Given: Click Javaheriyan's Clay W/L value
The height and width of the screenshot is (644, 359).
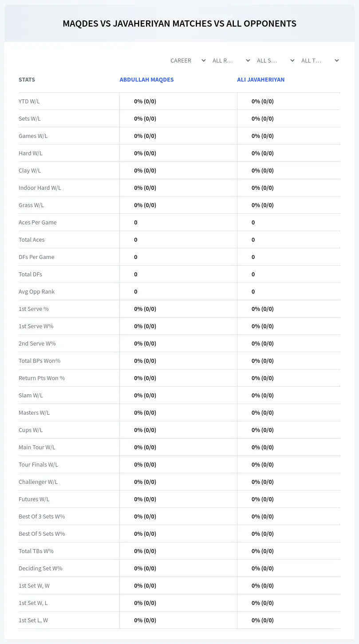Looking at the screenshot, I should [263, 170].
